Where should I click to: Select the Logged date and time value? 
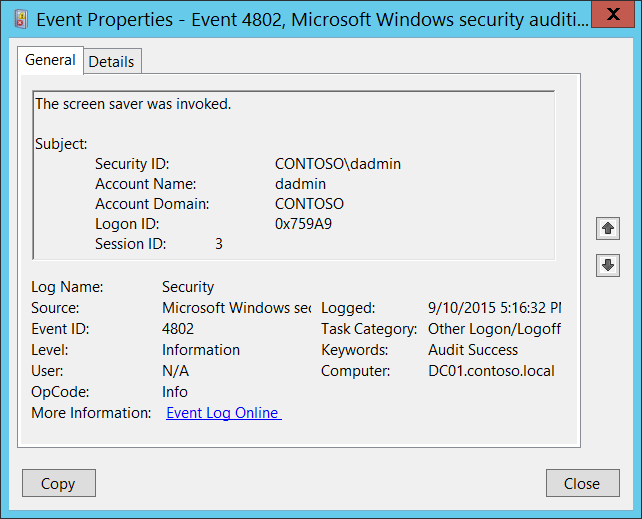(493, 308)
